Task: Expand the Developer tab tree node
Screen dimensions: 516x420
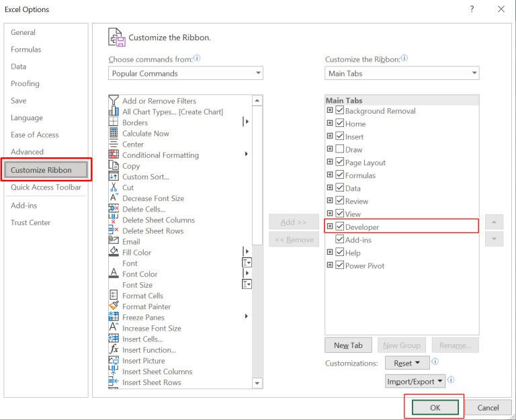Action: (330, 226)
